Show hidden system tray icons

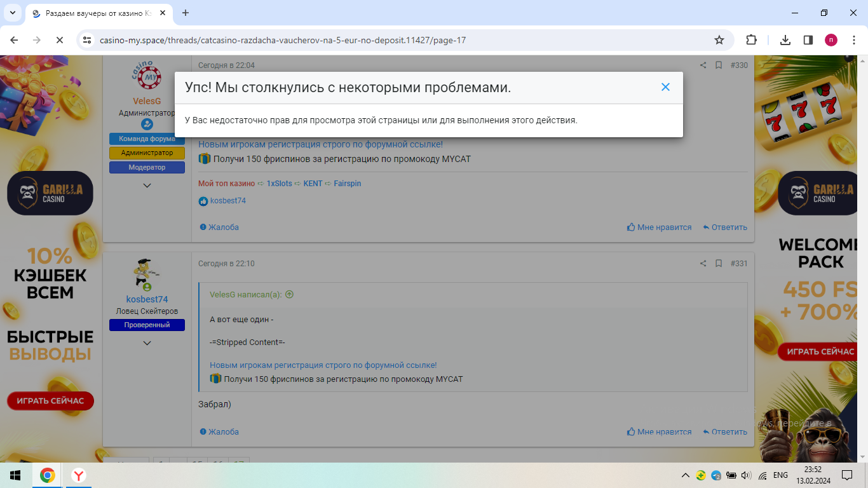(x=685, y=475)
